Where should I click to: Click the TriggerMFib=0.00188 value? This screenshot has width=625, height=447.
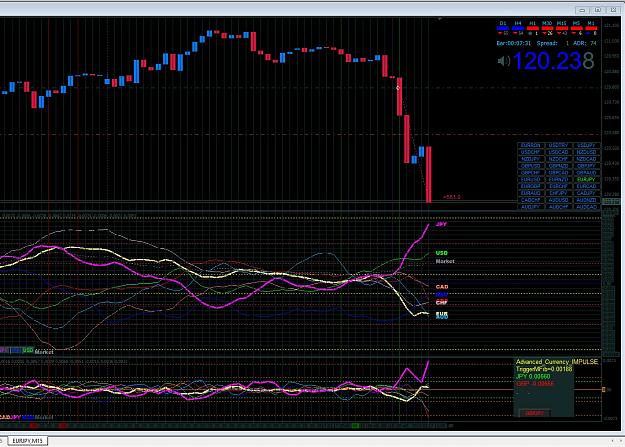[544, 369]
